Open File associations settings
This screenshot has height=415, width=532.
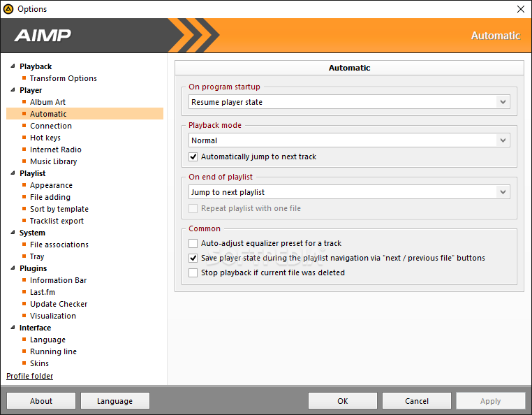(59, 245)
